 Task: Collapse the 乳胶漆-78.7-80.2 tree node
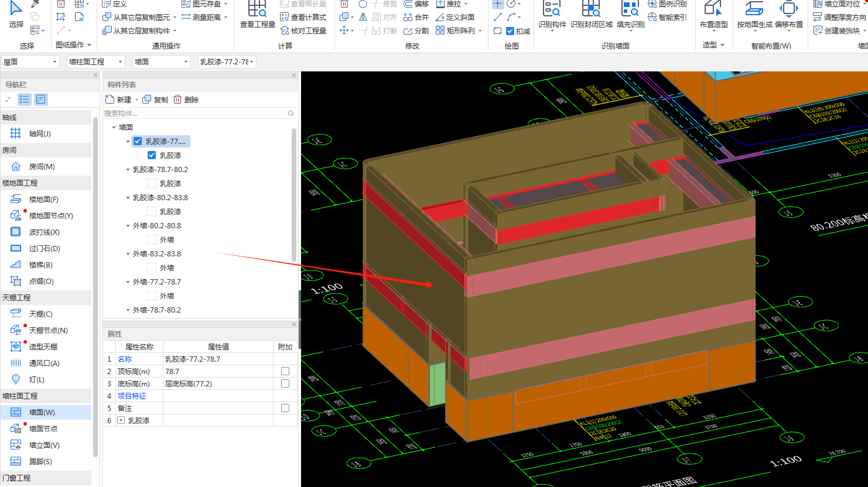click(x=128, y=169)
